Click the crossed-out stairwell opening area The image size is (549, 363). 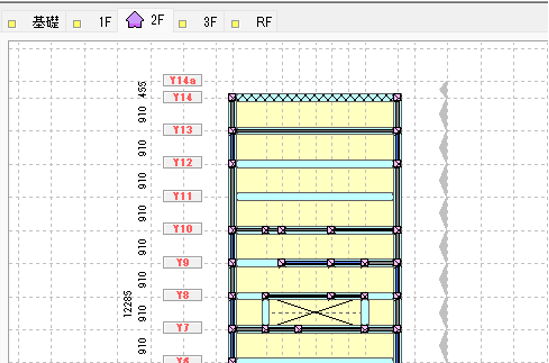(x=315, y=312)
